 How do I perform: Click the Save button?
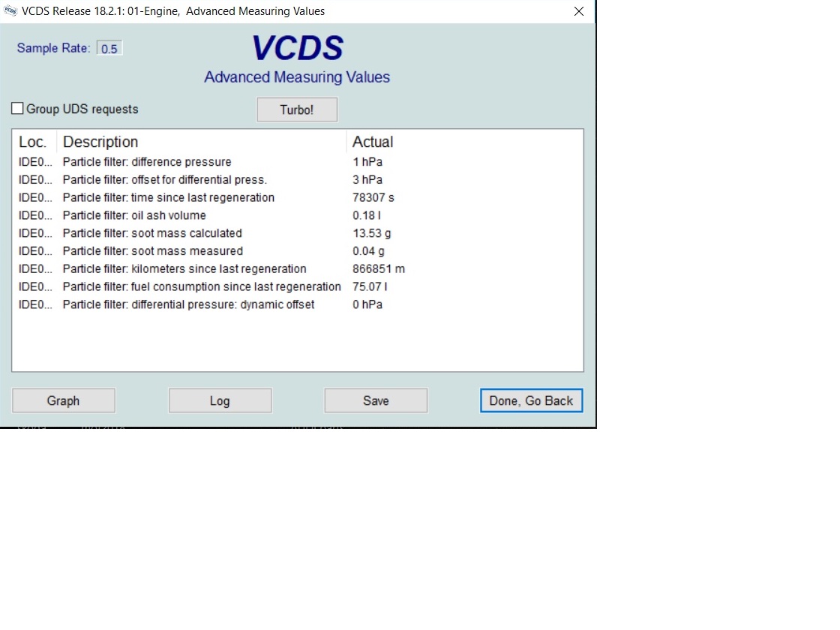376,400
